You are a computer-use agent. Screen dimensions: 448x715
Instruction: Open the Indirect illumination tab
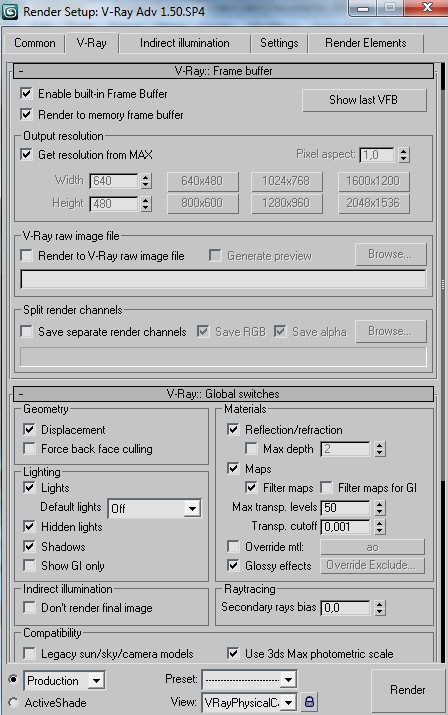(185, 43)
